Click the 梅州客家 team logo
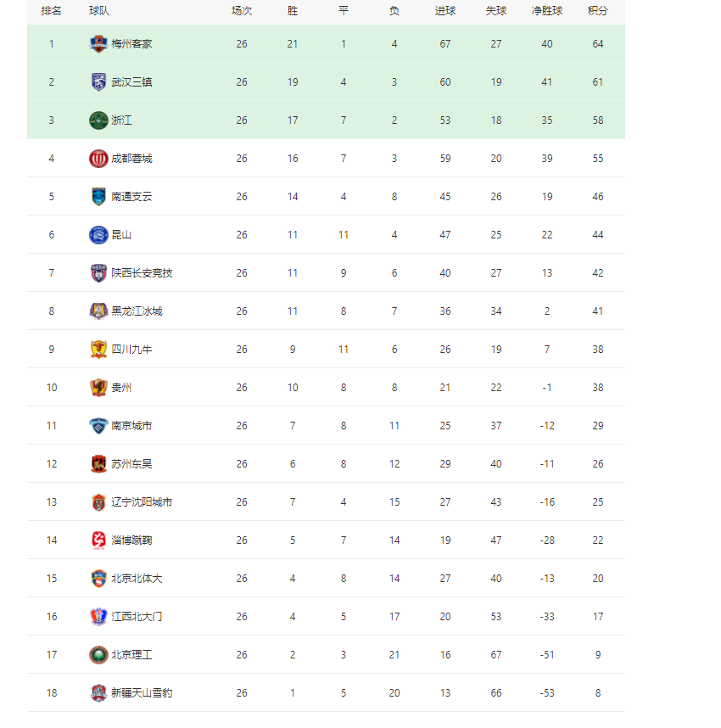 (x=98, y=44)
